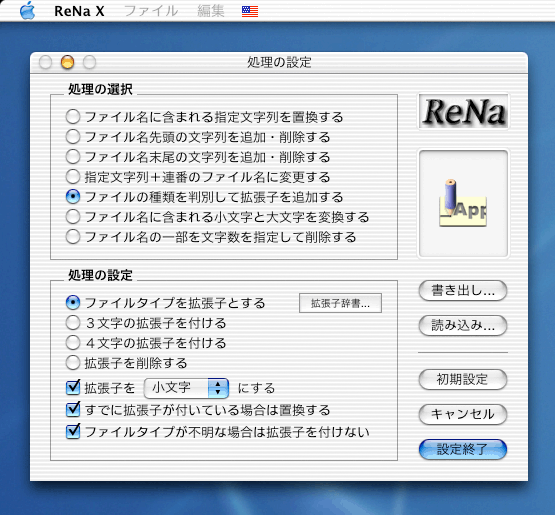Open the ReNa X application menu
This screenshot has width=555, height=515.
click(79, 11)
